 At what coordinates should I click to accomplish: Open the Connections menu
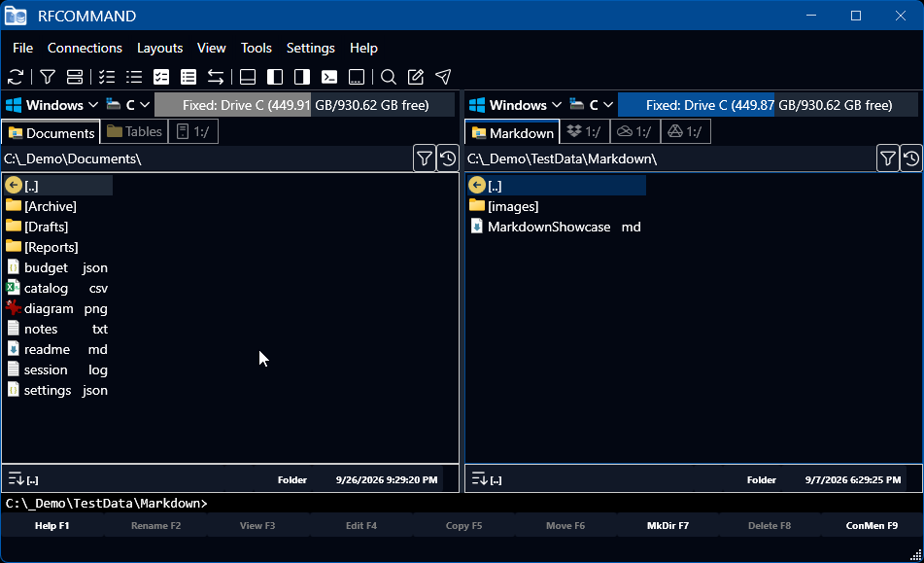(x=85, y=48)
